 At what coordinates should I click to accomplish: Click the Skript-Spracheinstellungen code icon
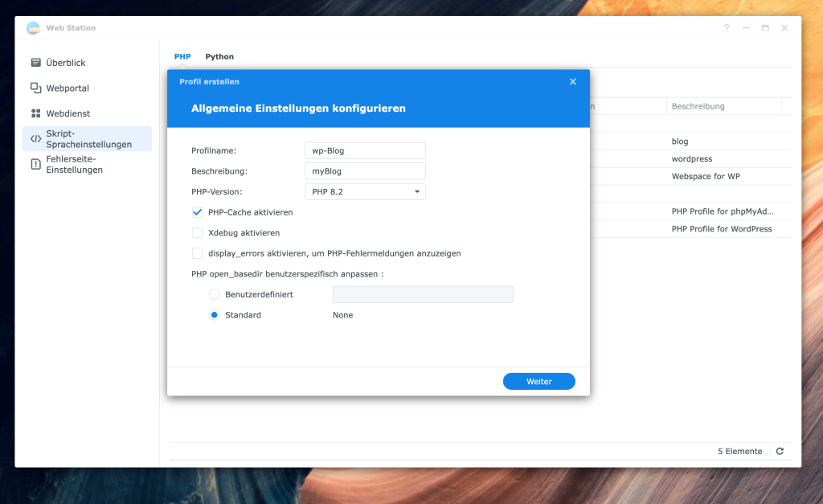(x=35, y=138)
